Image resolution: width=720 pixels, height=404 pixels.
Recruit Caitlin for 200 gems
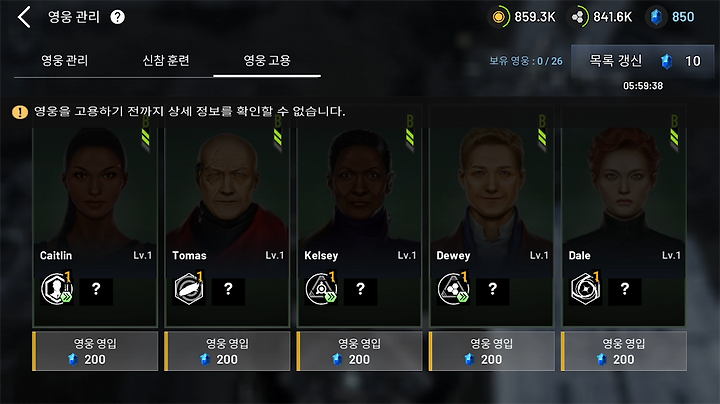point(95,351)
